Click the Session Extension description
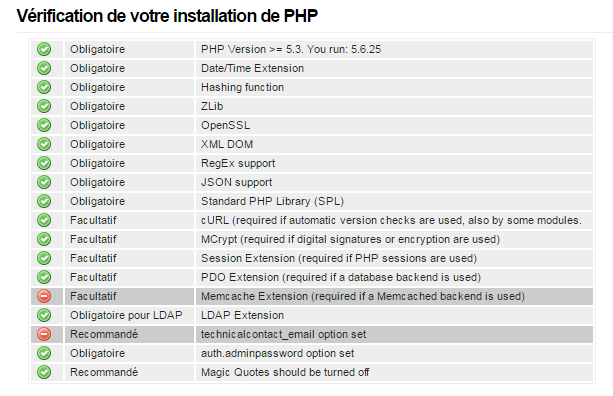This screenshot has width=613, height=396. coord(339,258)
